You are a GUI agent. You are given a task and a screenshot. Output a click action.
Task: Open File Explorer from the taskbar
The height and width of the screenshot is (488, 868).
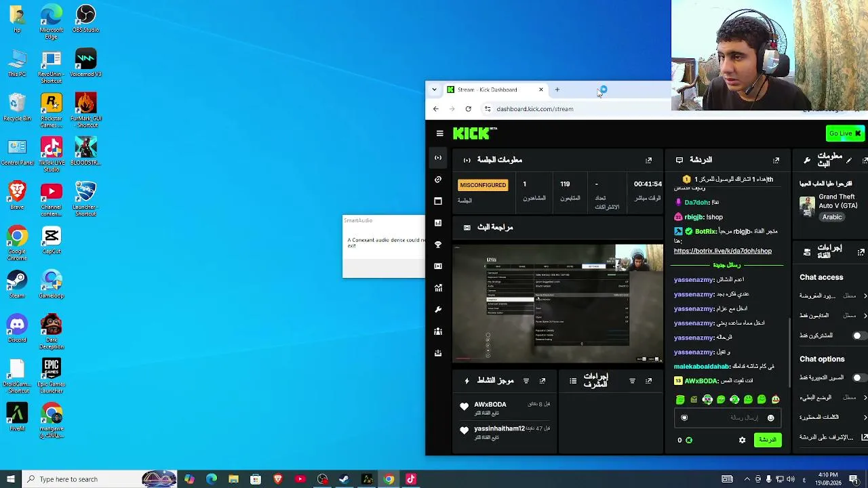[x=233, y=479]
